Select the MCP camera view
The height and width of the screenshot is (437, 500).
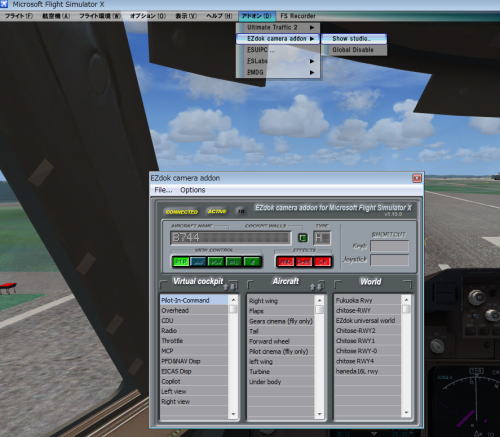[195, 351]
